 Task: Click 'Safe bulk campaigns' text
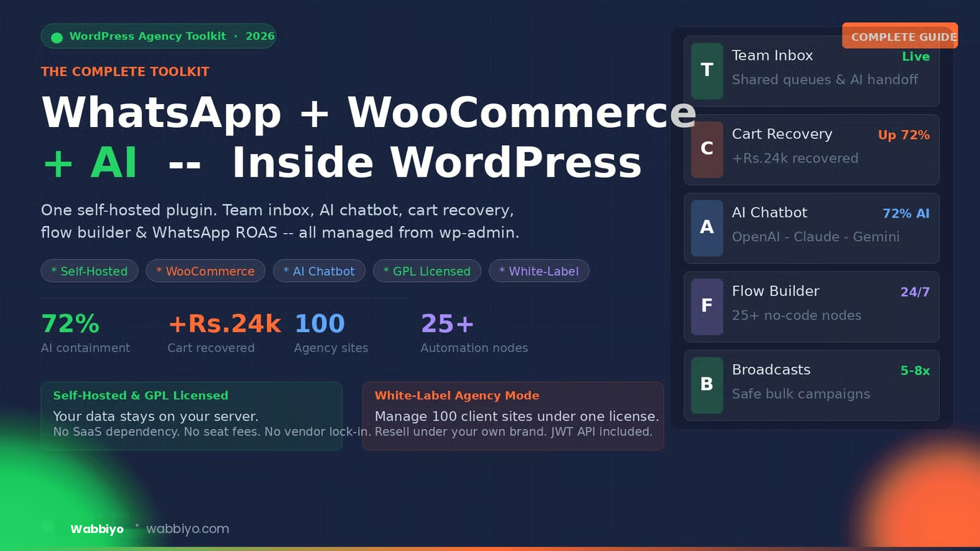(801, 394)
